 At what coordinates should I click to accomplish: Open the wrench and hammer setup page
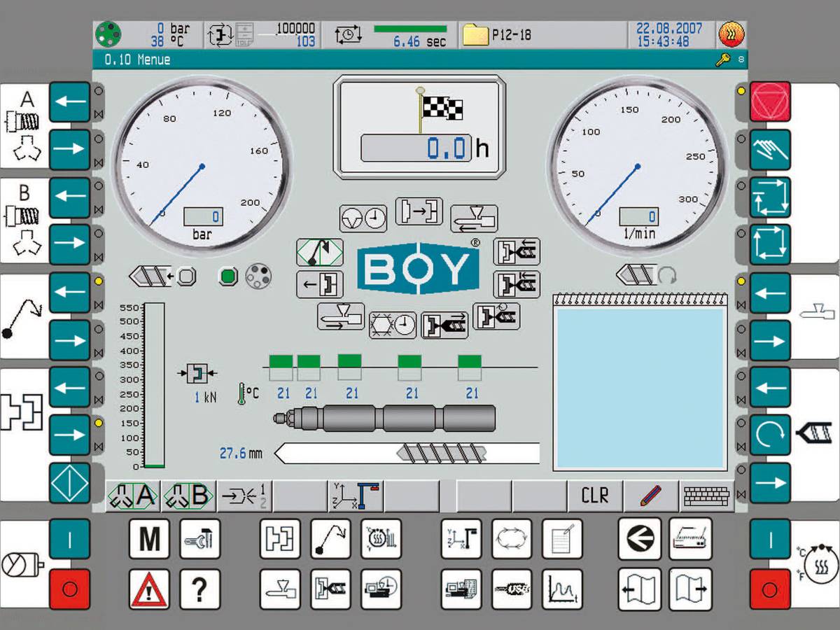point(199,539)
